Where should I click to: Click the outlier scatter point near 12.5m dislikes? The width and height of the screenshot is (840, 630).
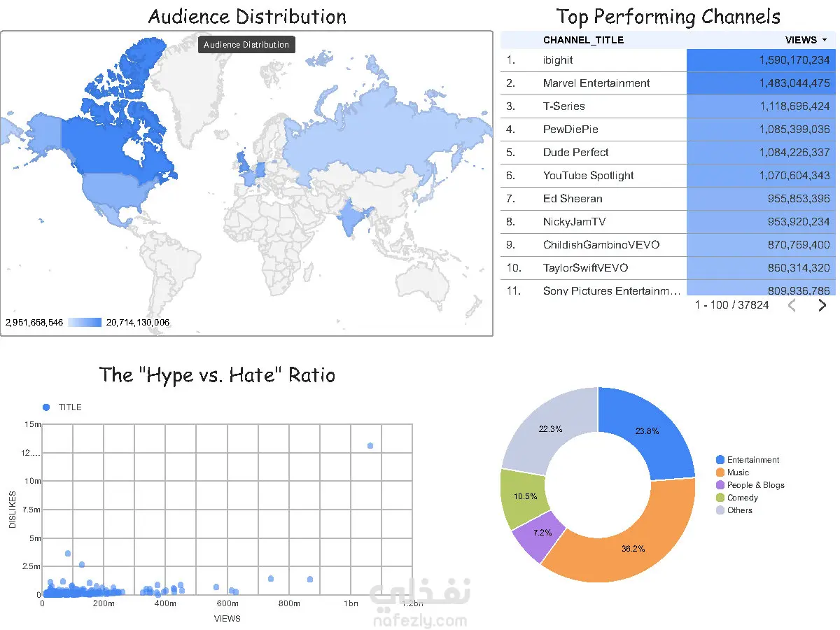(370, 446)
